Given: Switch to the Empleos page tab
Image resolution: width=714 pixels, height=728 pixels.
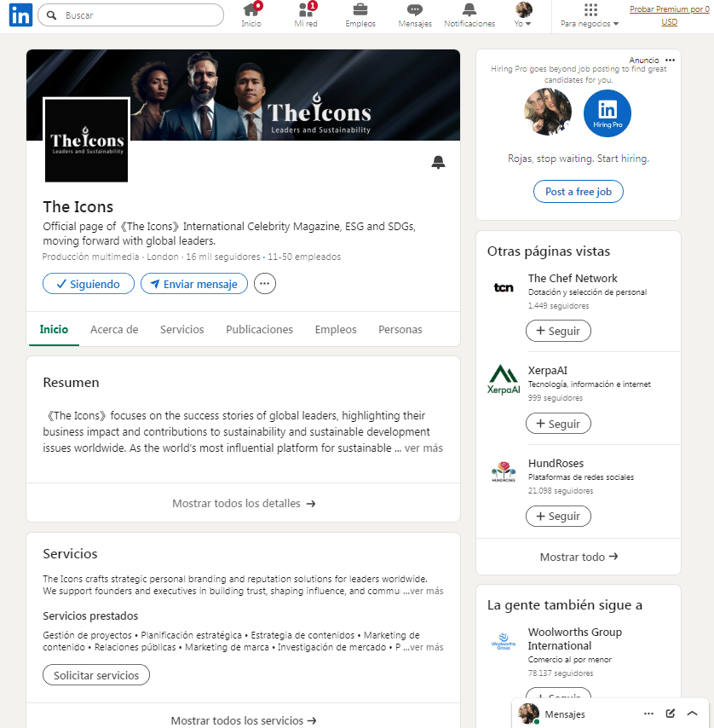Looking at the screenshot, I should click(336, 329).
